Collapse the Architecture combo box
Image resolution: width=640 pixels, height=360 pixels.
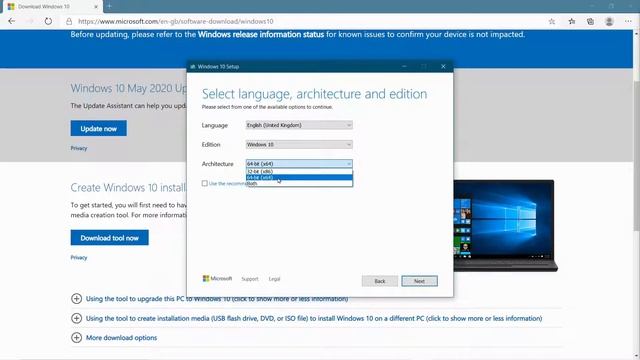click(x=299, y=164)
